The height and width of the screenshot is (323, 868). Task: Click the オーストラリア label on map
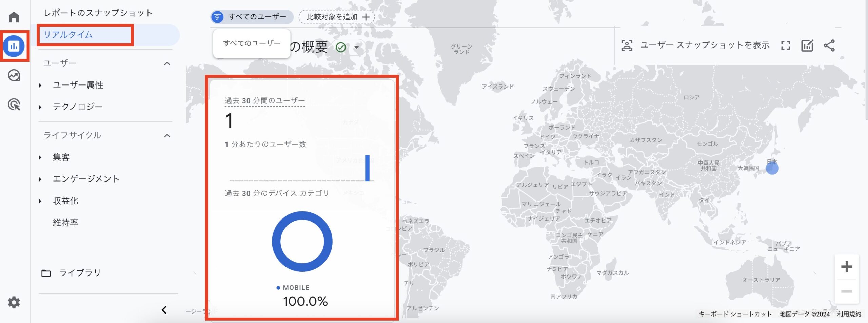[x=761, y=280]
